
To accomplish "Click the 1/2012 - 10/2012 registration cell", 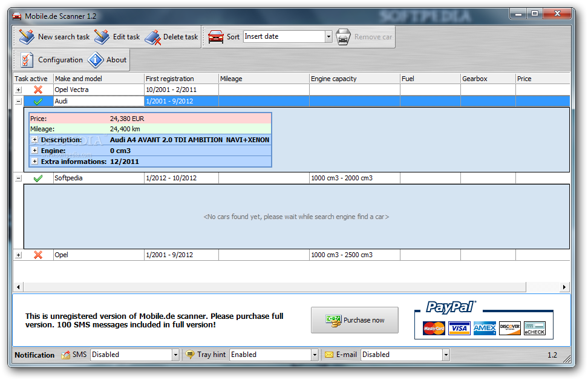I will tap(181, 178).
